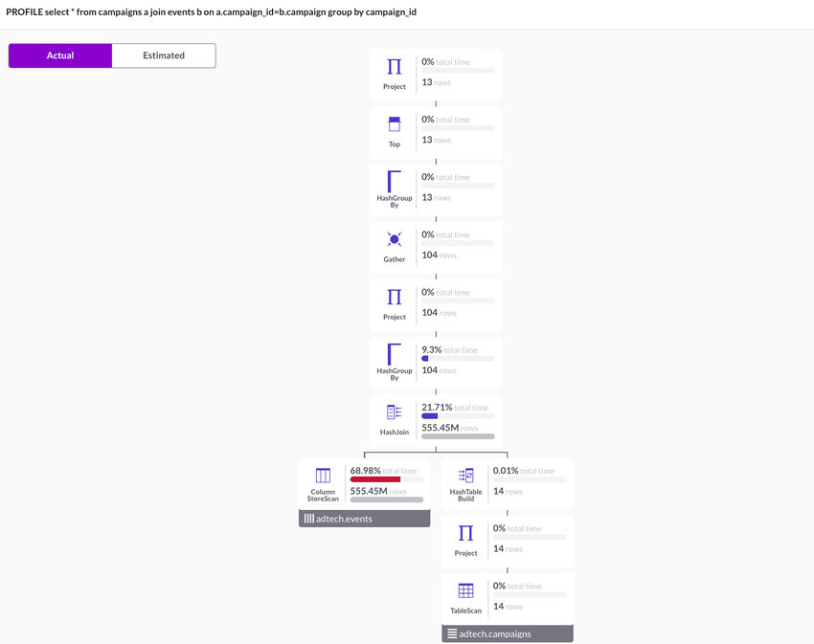
Task: Select the HashGroupBy icon with 9.3% time
Action: [394, 354]
